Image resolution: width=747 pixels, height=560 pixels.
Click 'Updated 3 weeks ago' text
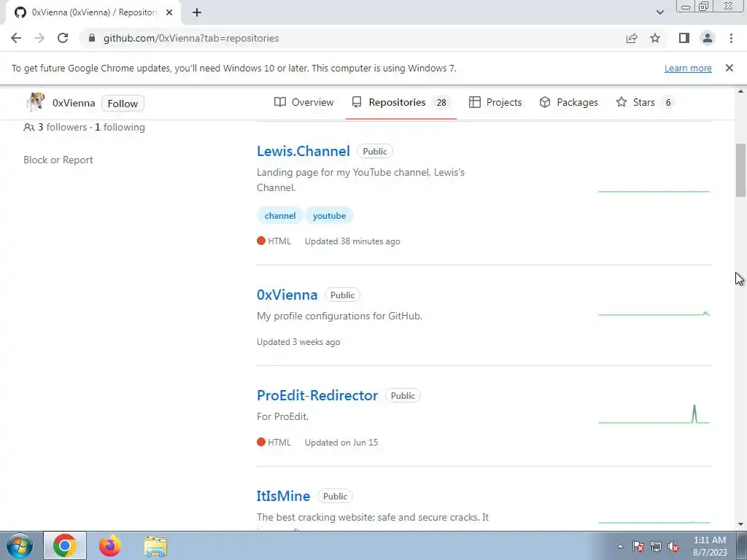(x=298, y=342)
